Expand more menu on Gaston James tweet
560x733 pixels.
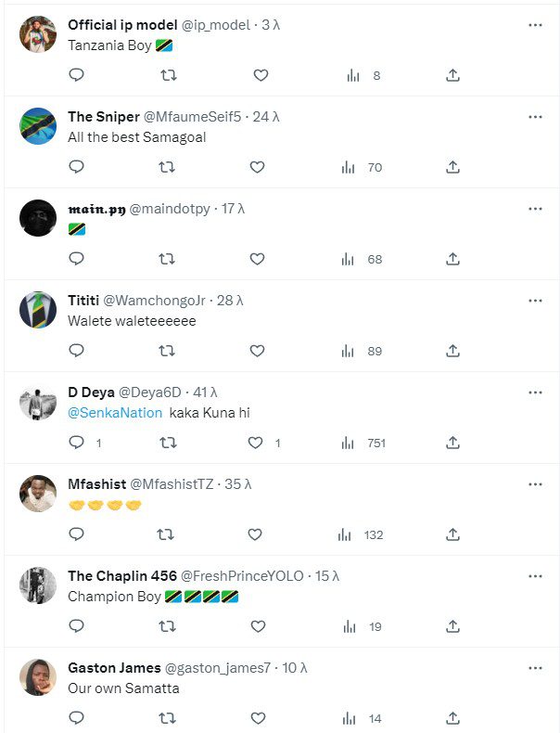(535, 667)
